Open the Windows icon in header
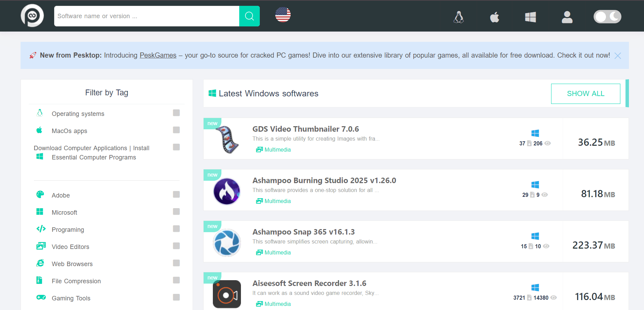This screenshot has height=310, width=644. tap(530, 17)
